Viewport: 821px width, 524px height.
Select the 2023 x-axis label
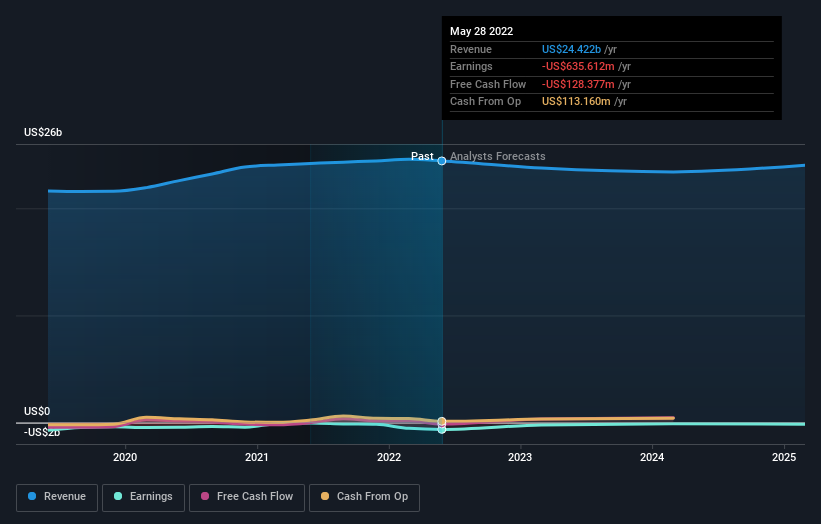tap(520, 457)
